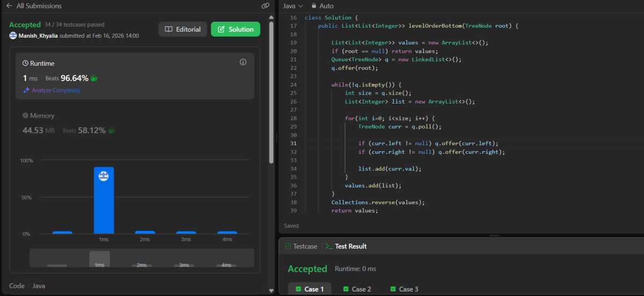Click the runtime beats clap icon
644x296 pixels.
pyautogui.click(x=94, y=78)
